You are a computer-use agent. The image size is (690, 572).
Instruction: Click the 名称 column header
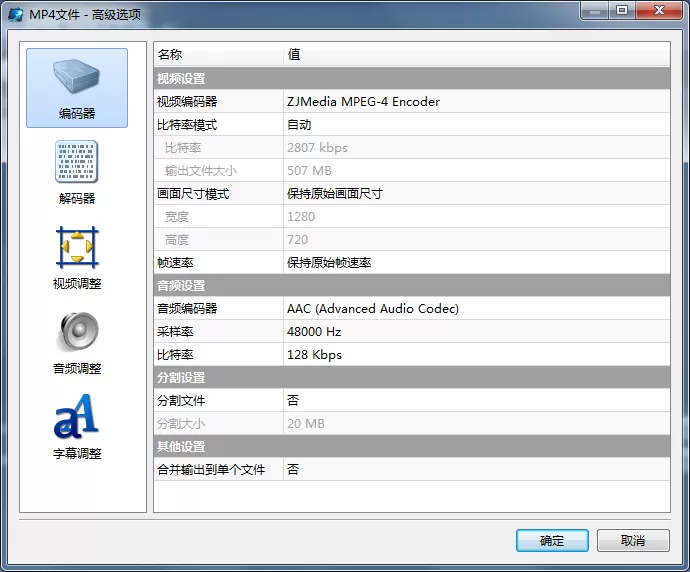pyautogui.click(x=219, y=54)
